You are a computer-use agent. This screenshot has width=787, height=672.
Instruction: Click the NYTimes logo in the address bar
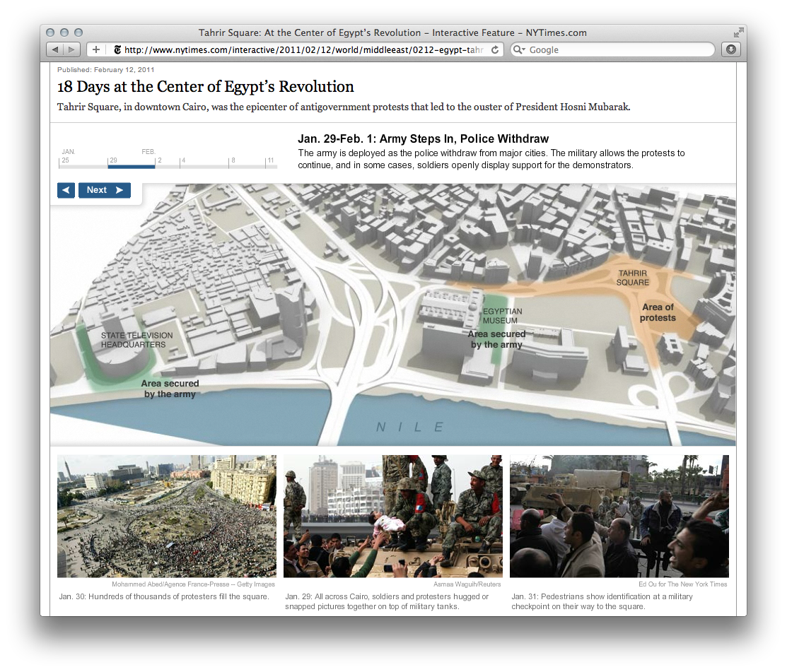point(117,49)
